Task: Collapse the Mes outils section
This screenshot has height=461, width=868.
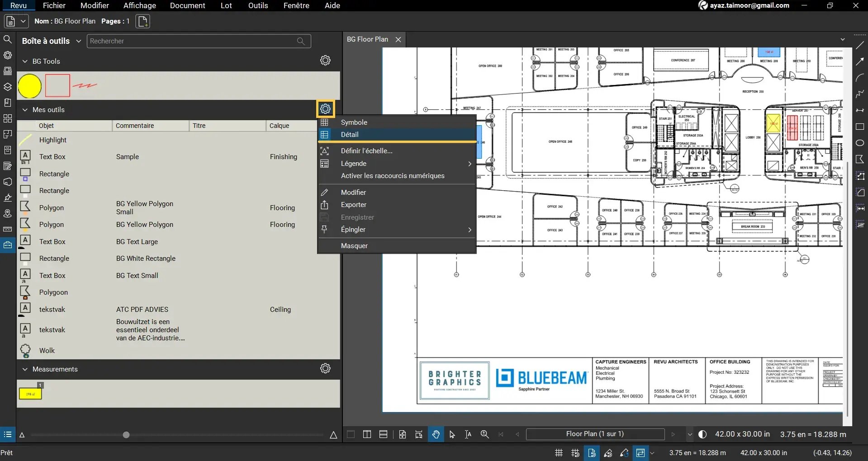Action: (x=25, y=110)
